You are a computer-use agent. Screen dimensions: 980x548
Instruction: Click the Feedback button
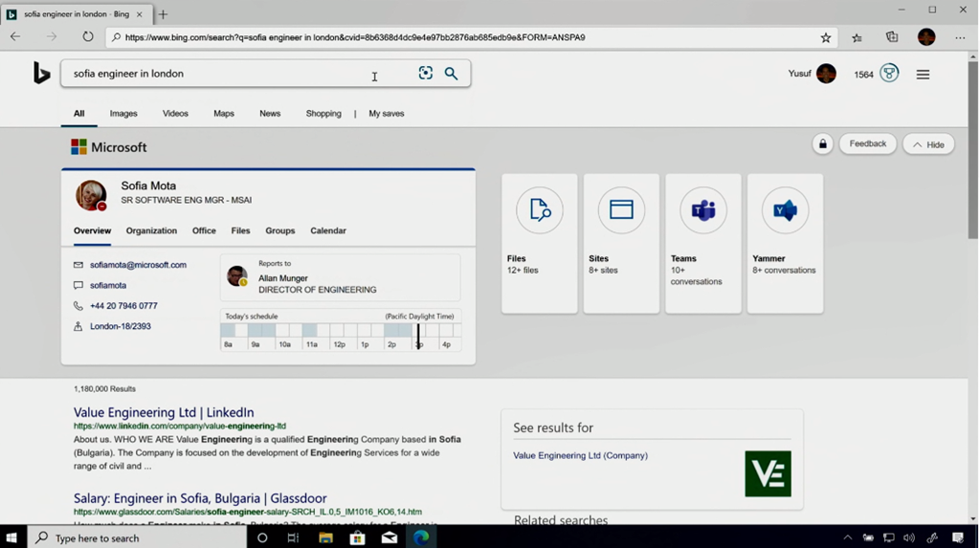pos(868,144)
